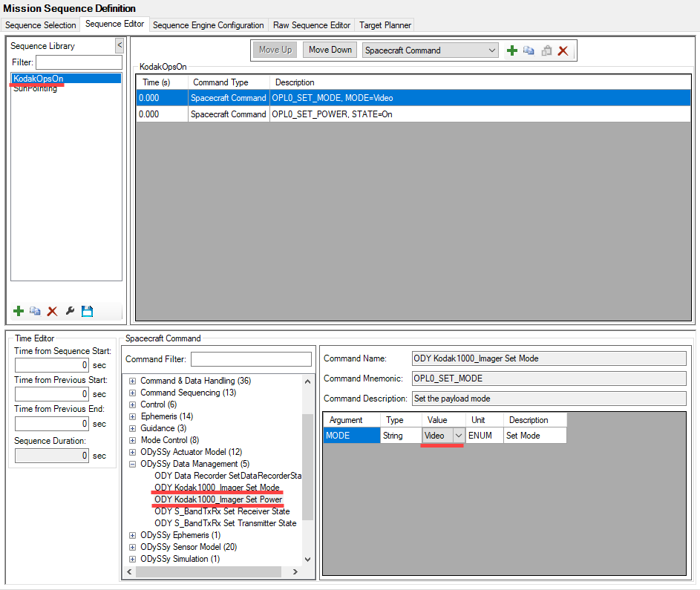700x590 pixels.
Task: Click the copy command icon in top toolbar
Action: click(529, 50)
